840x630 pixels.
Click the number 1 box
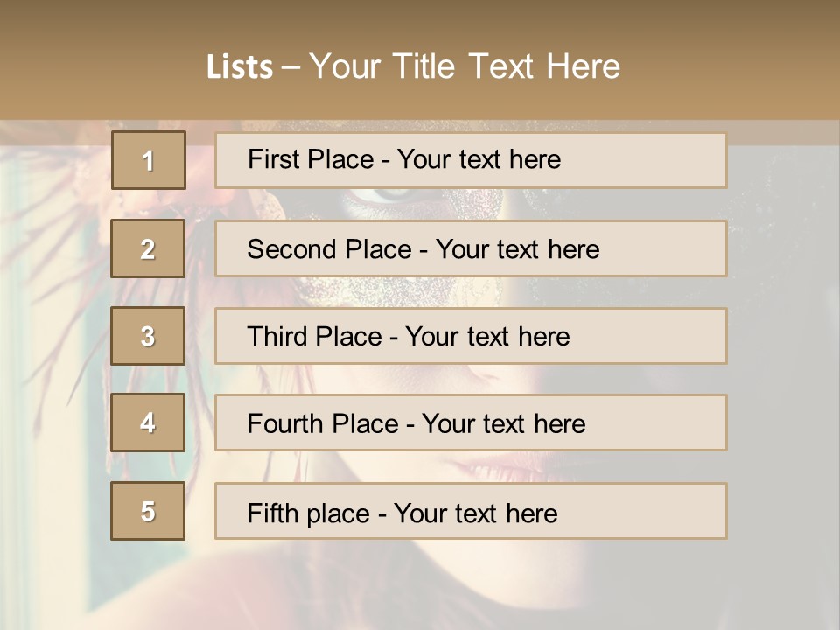[148, 160]
